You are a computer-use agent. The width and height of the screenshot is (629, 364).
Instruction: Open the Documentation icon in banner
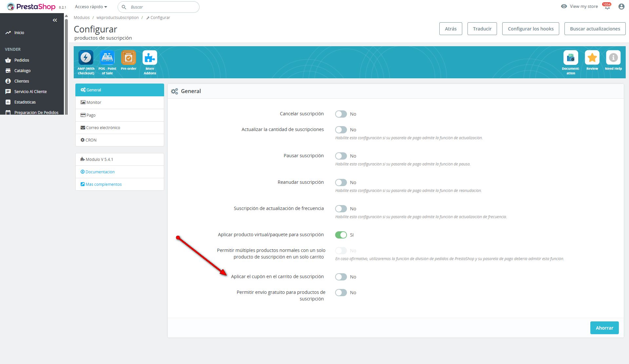click(570, 58)
